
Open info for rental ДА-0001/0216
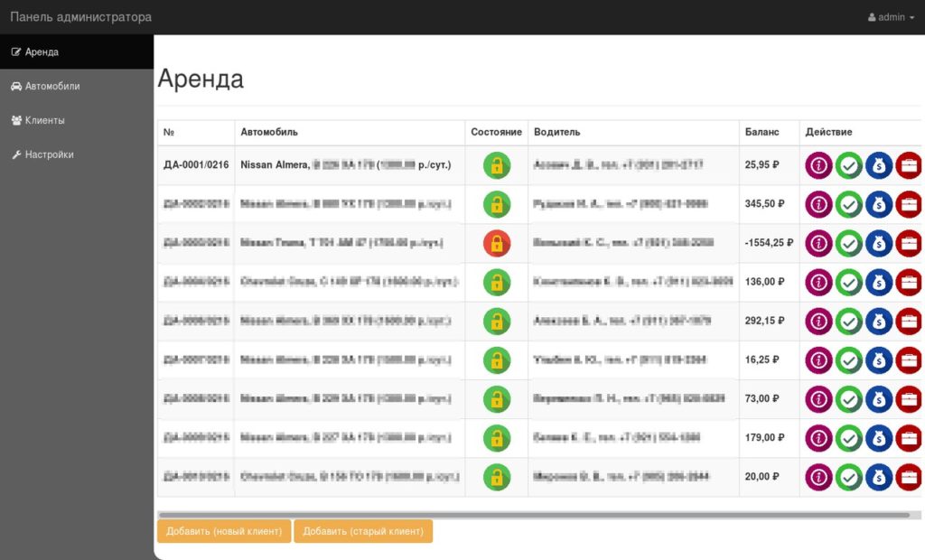[x=818, y=166]
